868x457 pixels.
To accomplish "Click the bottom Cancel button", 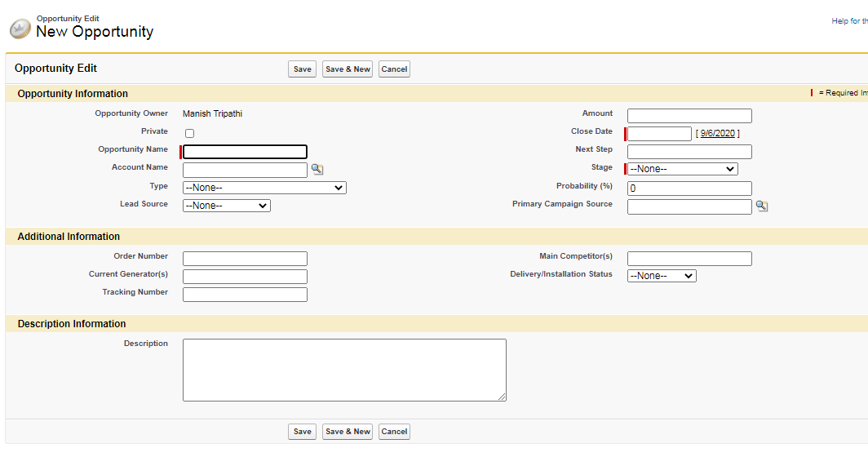I will coord(394,432).
